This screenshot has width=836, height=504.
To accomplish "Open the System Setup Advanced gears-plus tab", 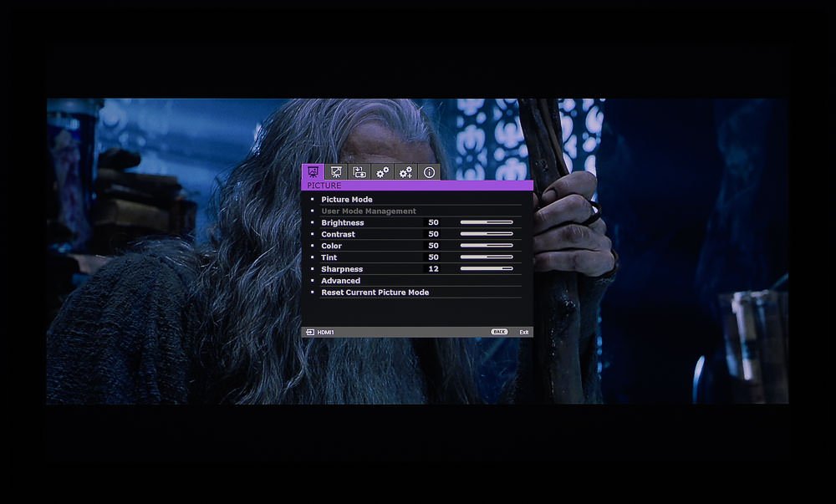I will pos(405,172).
